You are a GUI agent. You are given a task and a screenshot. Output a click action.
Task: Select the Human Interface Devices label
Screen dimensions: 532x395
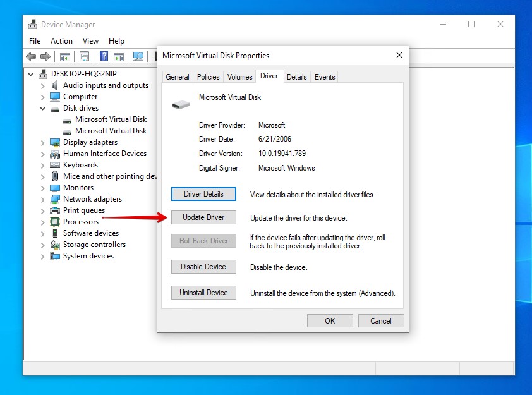pos(105,154)
